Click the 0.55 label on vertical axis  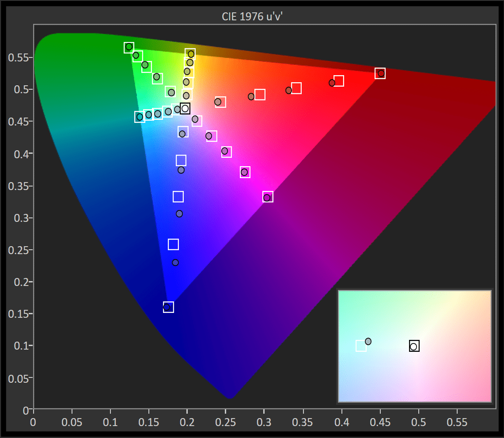pos(18,57)
